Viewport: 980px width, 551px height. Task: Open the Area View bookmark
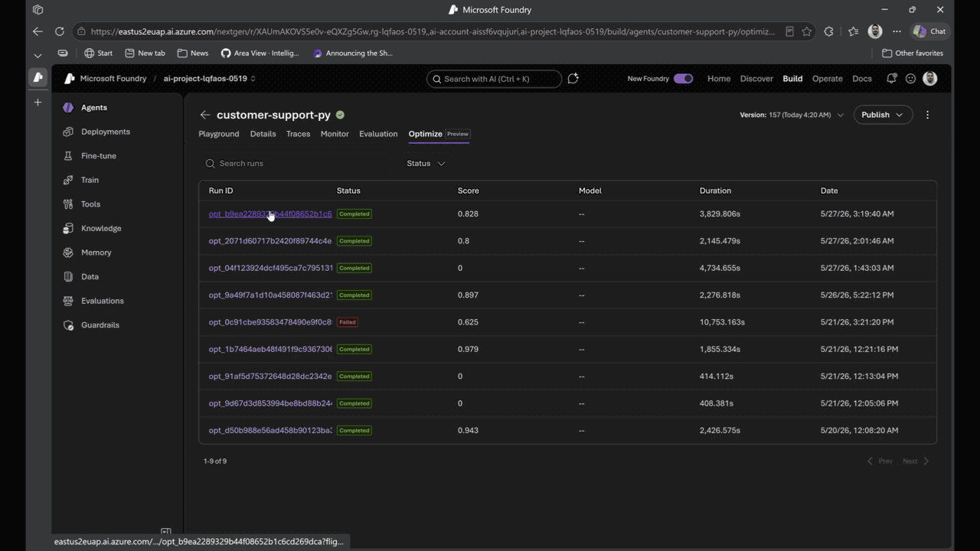tap(260, 54)
